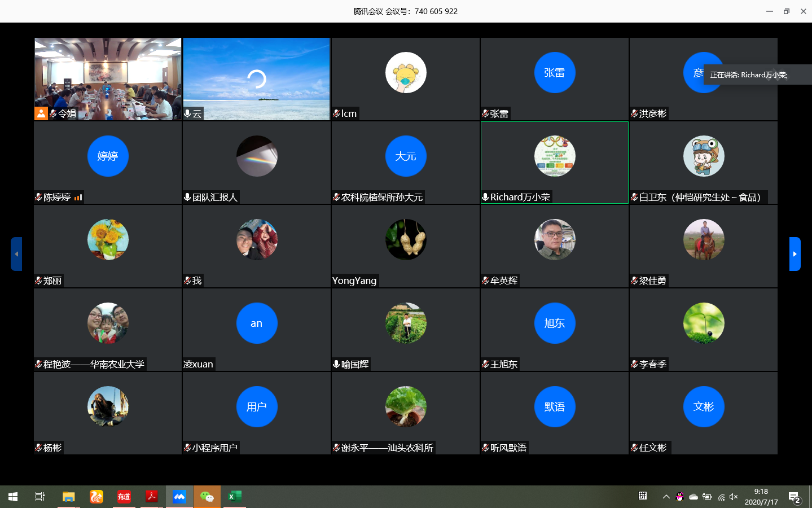Expand the hidden system tray icons
The width and height of the screenshot is (812, 508).
pos(666,497)
